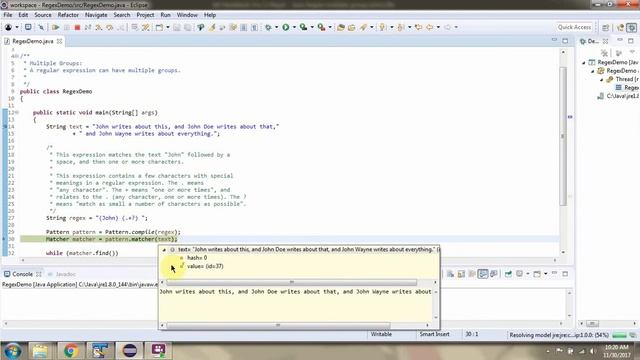This screenshot has width=640, height=360.
Task: Open File Explorer from the taskbar
Action: (40, 351)
